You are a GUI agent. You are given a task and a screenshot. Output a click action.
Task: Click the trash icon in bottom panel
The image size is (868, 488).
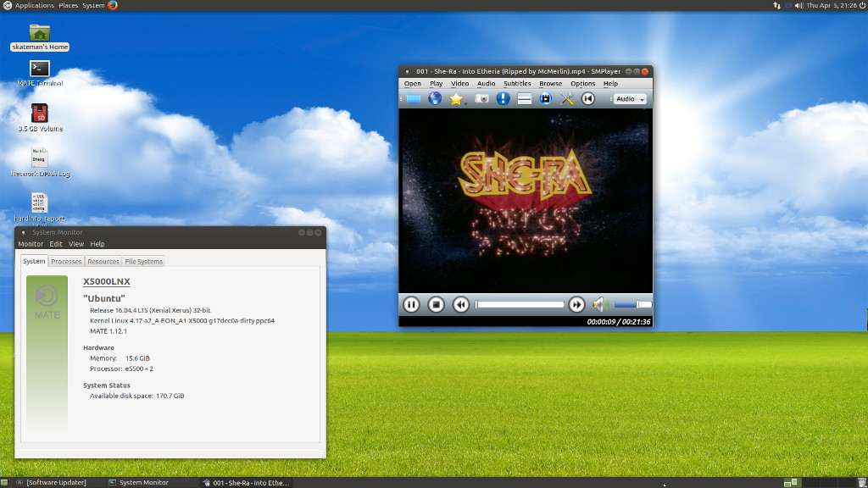[x=862, y=483]
